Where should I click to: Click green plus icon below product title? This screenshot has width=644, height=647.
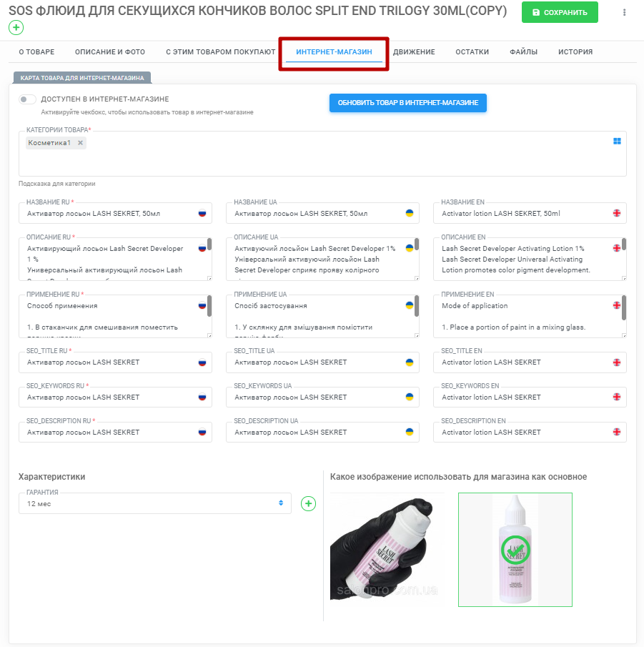click(16, 28)
